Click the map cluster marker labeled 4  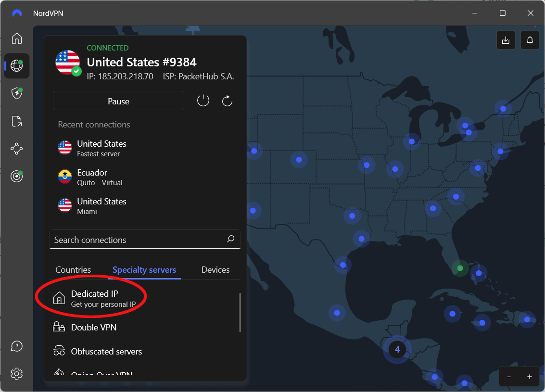(x=397, y=349)
